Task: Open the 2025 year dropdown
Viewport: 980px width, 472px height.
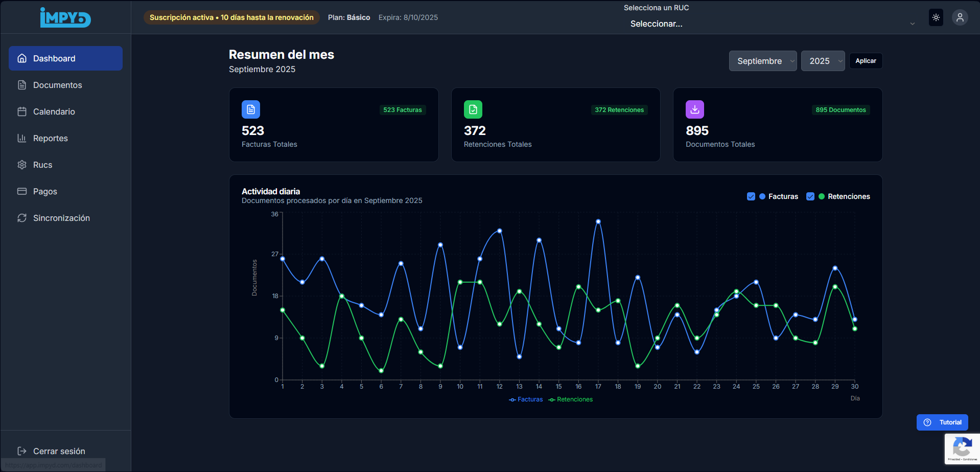Action: 823,61
